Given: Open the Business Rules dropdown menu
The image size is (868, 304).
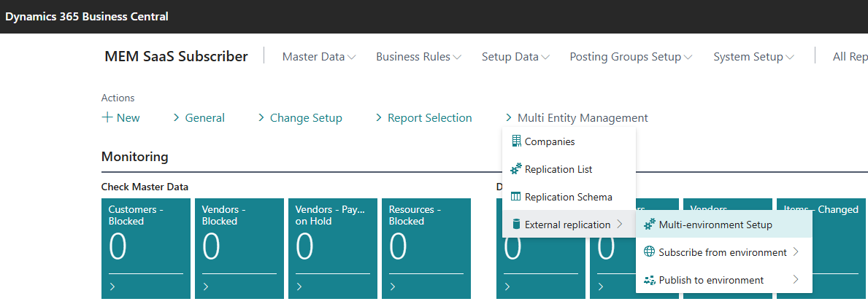Looking at the screenshot, I should (x=418, y=57).
